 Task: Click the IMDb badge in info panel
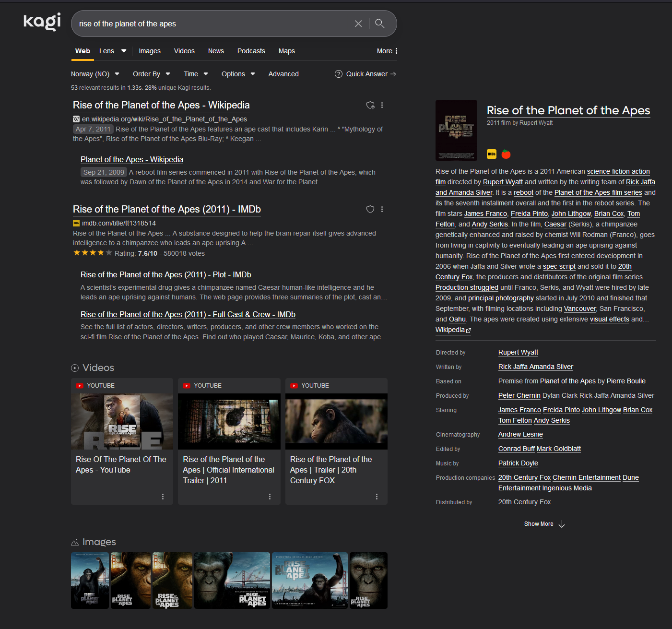492,154
